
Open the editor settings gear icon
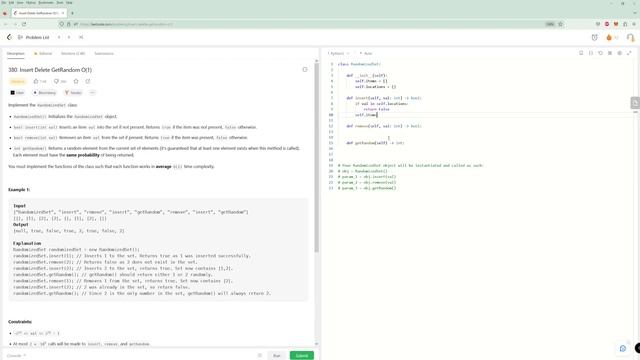tap(620, 53)
